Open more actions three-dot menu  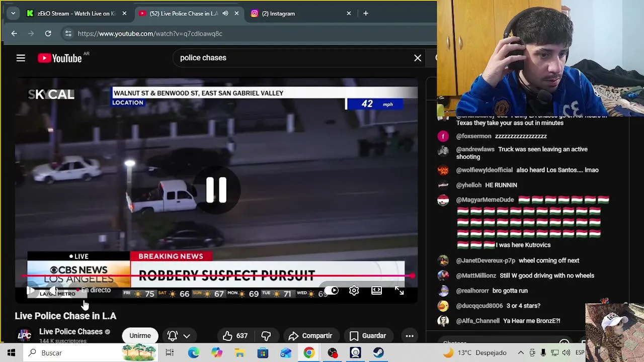(410, 335)
